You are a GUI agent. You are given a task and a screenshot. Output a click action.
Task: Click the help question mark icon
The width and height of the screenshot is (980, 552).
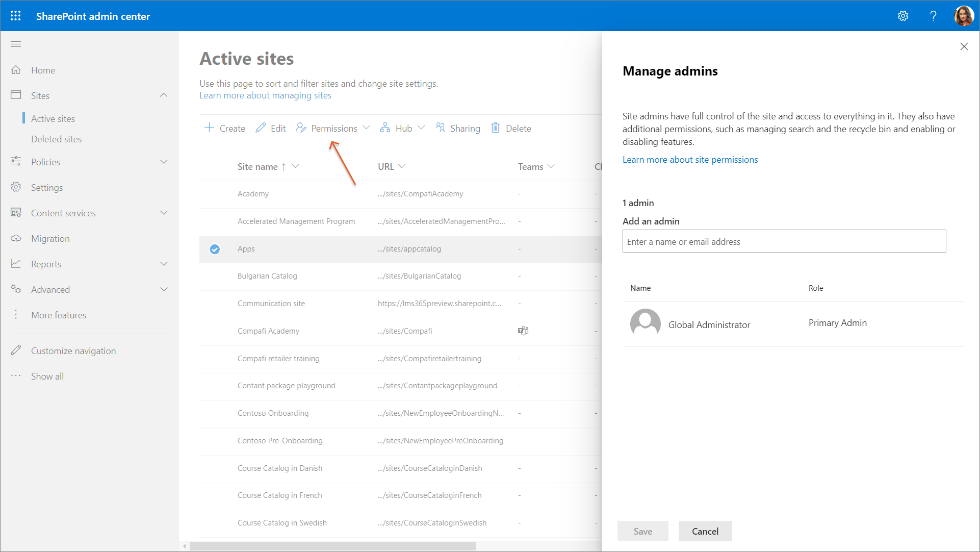click(933, 16)
